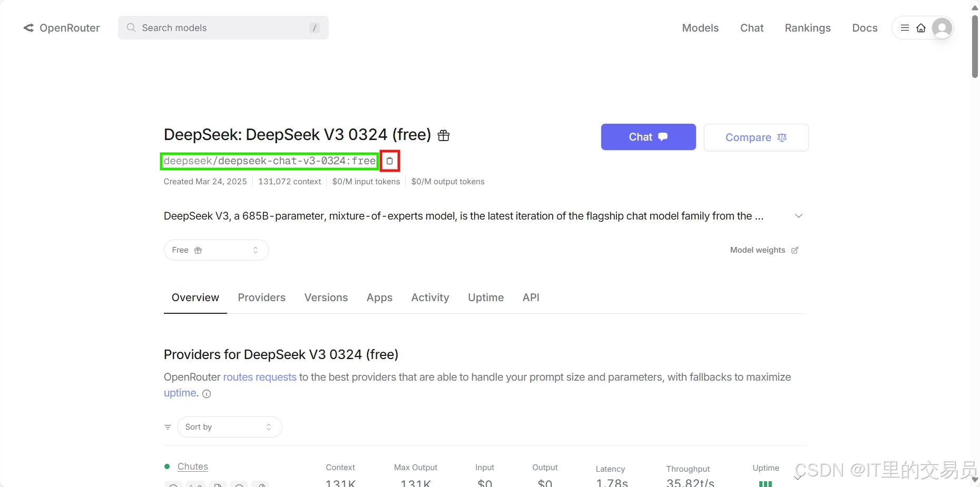The image size is (980, 487).
Task: Click the 131,072 context text
Action: (290, 182)
